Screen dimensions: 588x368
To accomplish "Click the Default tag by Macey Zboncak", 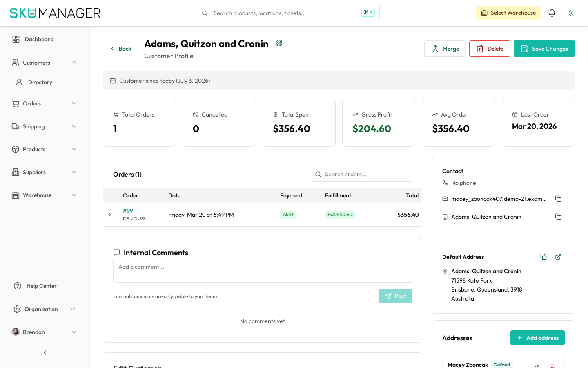I will click(502, 365).
